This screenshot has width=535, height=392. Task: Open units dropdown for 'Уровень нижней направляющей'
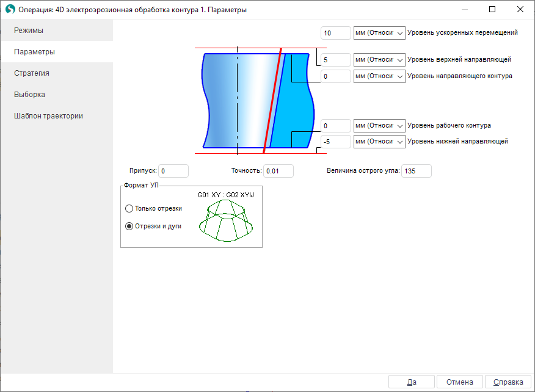379,142
